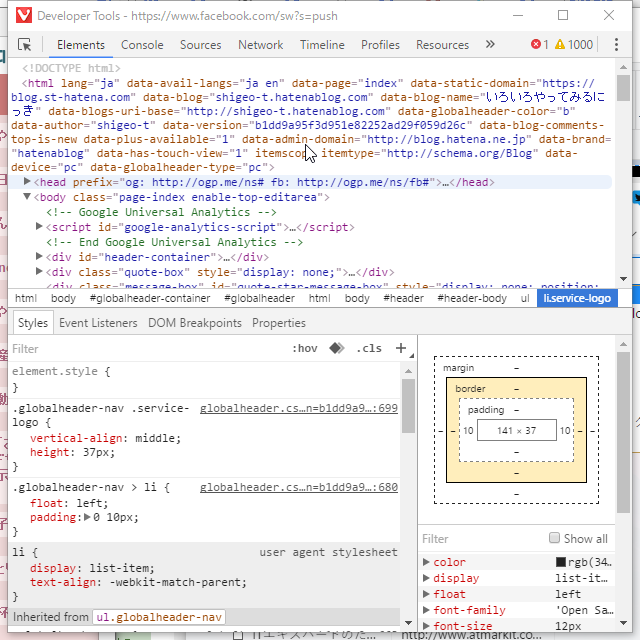This screenshot has width=640, height=640.
Task: Collapse the body element node
Action: 27,196
